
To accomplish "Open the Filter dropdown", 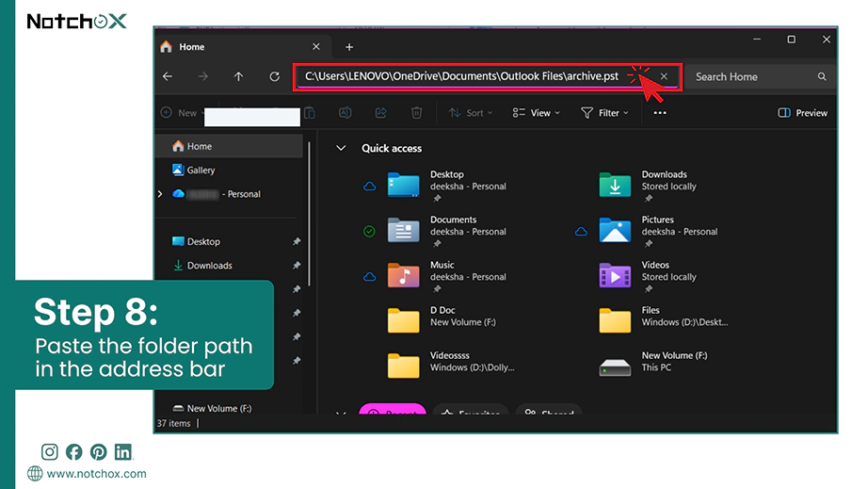I will pyautogui.click(x=605, y=113).
